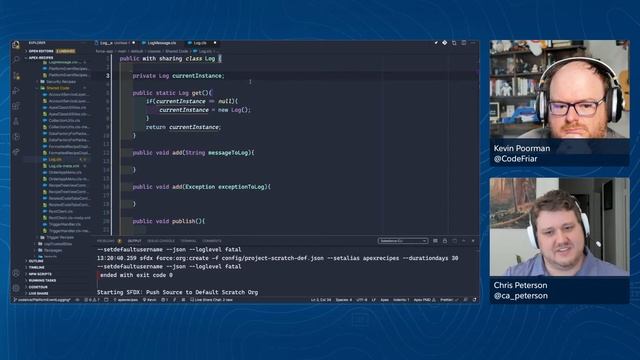
Task: Clear the output panel with the list icon
Action: (435, 241)
